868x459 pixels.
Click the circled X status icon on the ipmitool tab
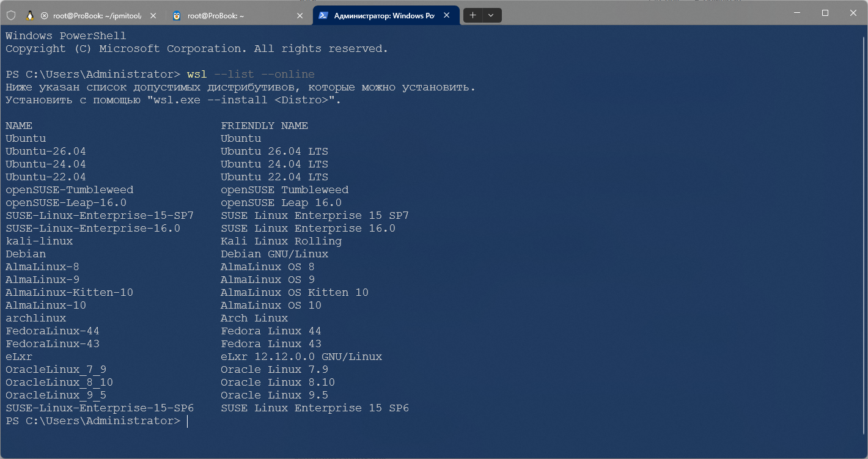pyautogui.click(x=45, y=15)
